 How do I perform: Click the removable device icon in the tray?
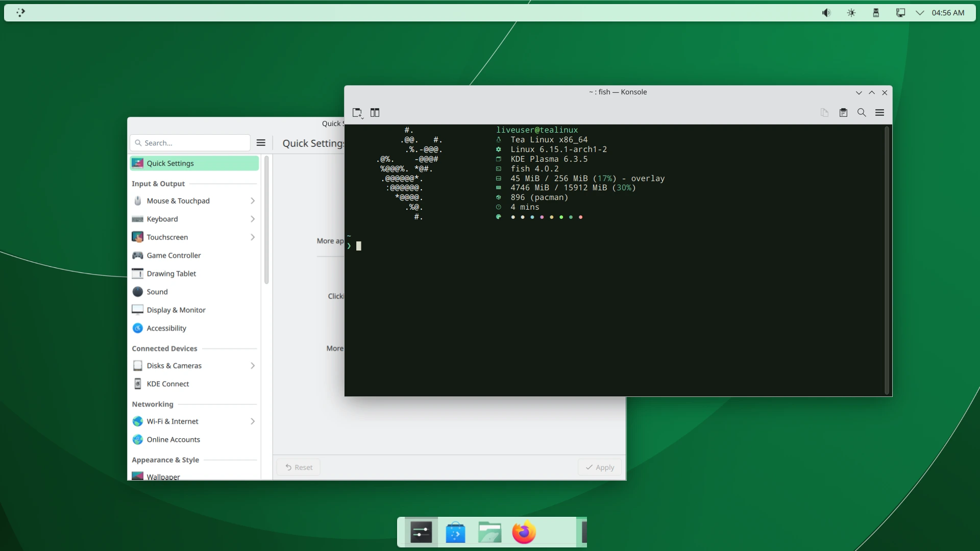(x=875, y=12)
